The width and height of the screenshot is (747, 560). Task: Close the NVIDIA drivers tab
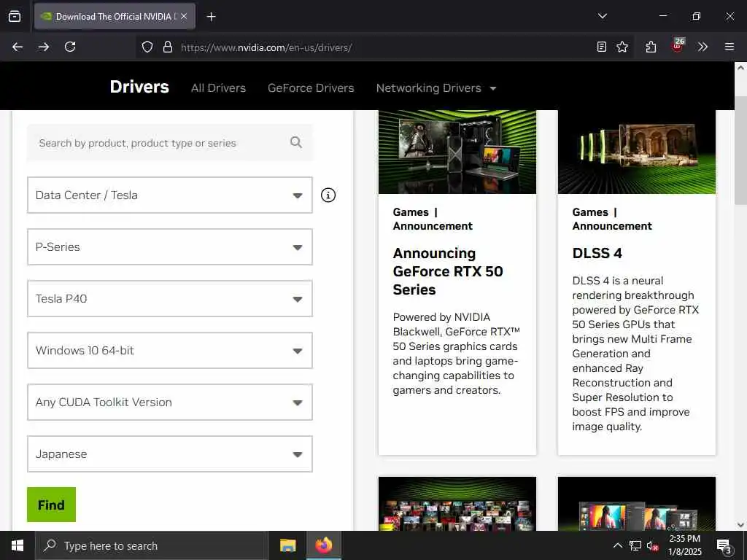click(184, 16)
